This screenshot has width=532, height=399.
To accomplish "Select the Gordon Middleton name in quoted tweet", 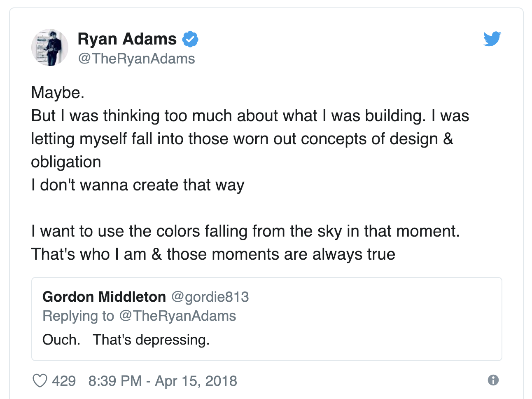I will pyautogui.click(x=104, y=297).
